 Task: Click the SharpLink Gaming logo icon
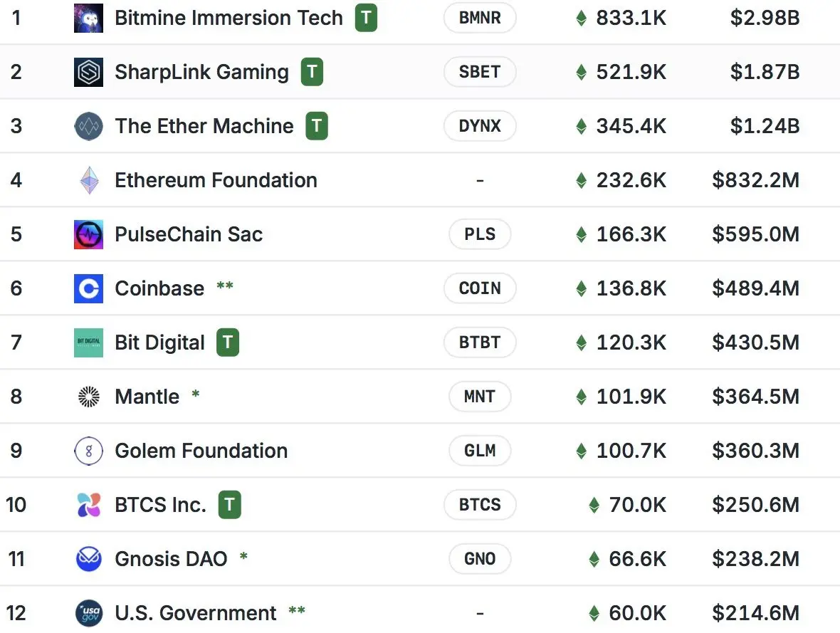click(88, 72)
